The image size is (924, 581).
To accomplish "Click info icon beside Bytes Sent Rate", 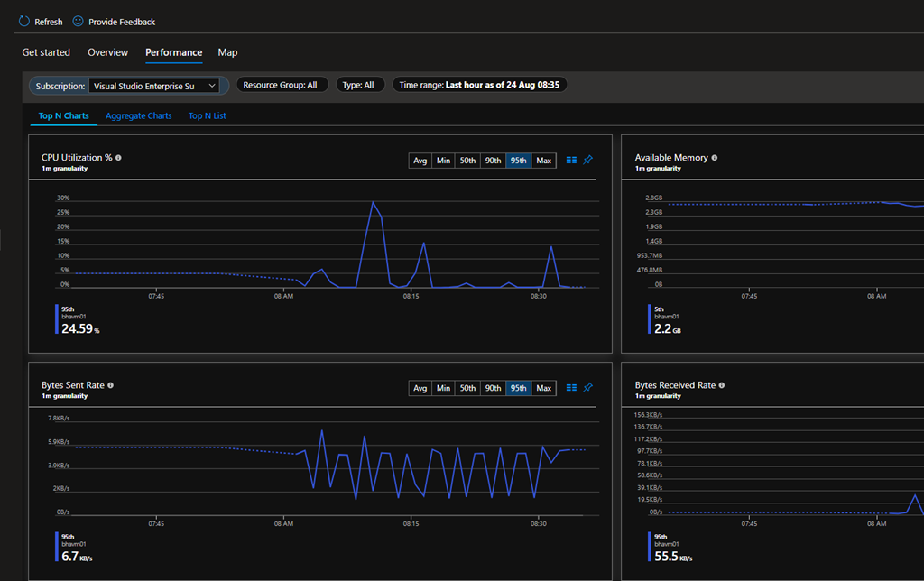I will pos(111,385).
